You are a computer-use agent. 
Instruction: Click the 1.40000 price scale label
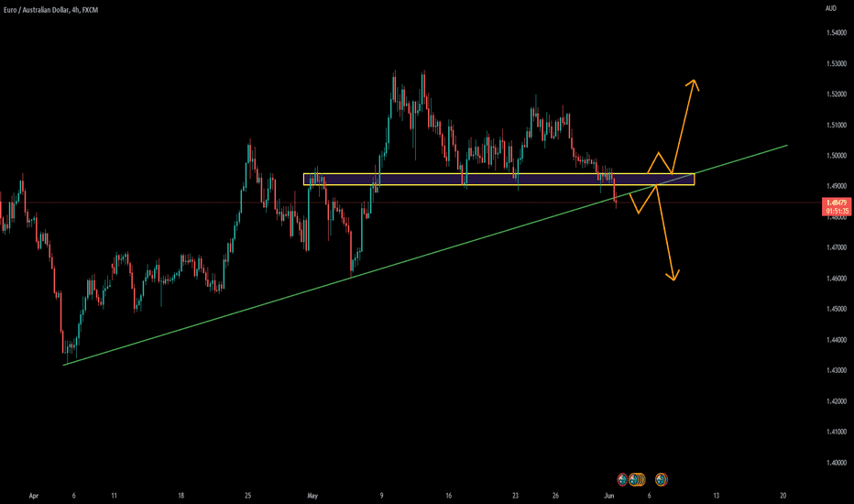tap(836, 463)
